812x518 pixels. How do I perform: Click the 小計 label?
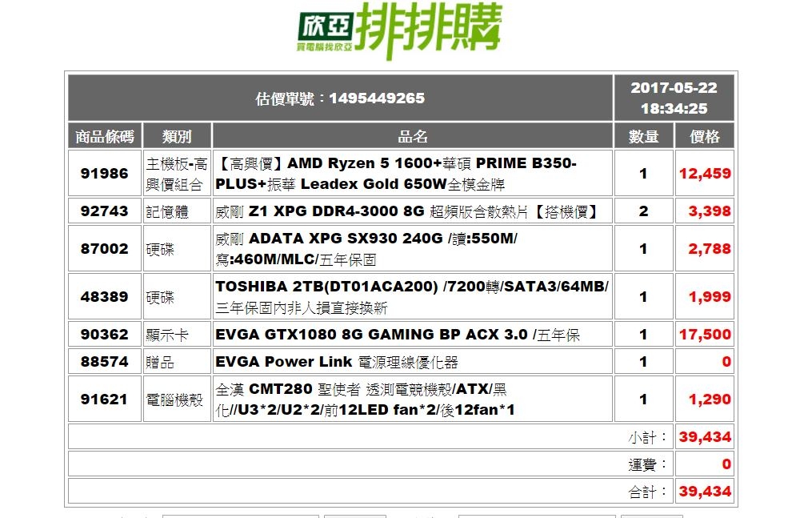click(648, 437)
